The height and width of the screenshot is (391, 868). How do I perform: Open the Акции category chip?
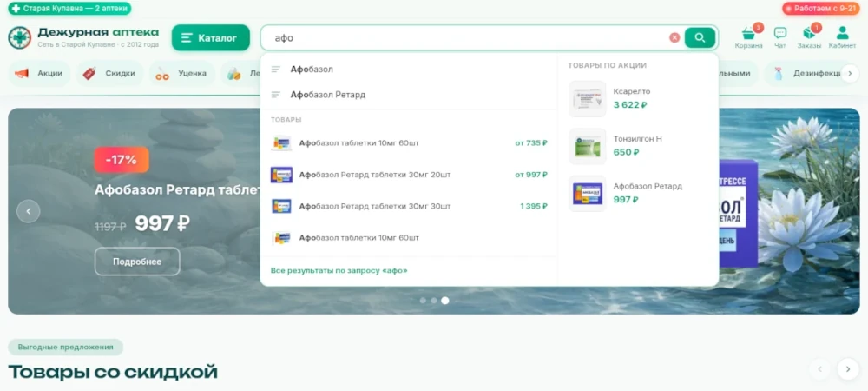[39, 73]
